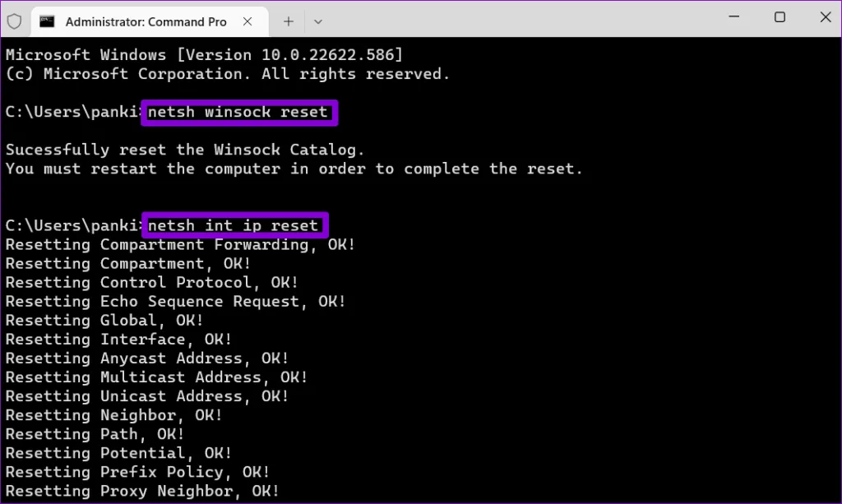Click the Resetting Compartment Forwarding line
This screenshot has height=504, width=842.
(x=180, y=244)
